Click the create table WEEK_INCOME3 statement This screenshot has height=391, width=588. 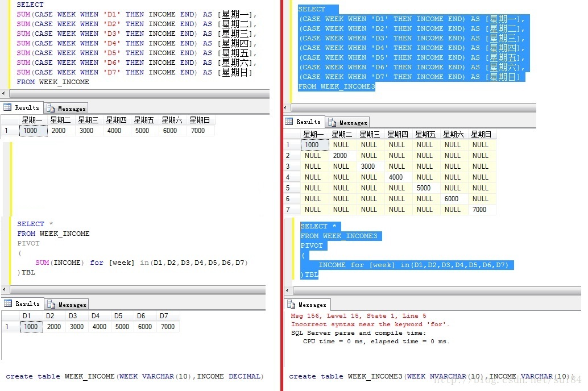click(x=430, y=376)
